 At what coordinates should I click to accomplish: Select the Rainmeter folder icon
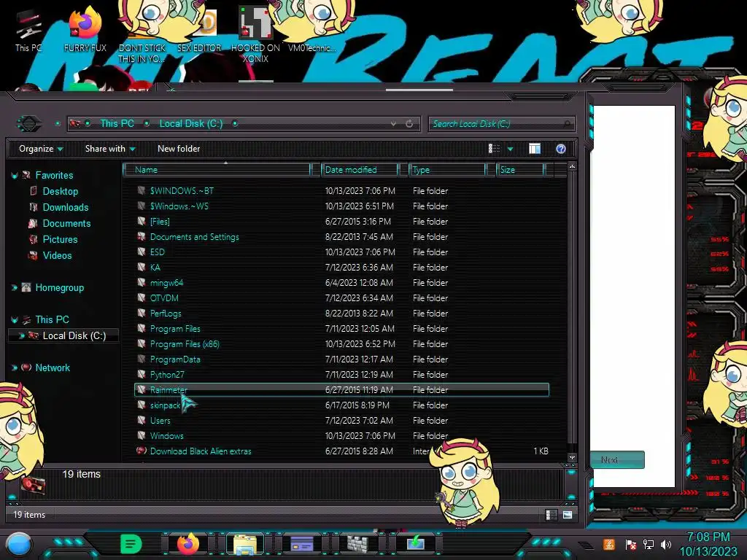[142, 390]
